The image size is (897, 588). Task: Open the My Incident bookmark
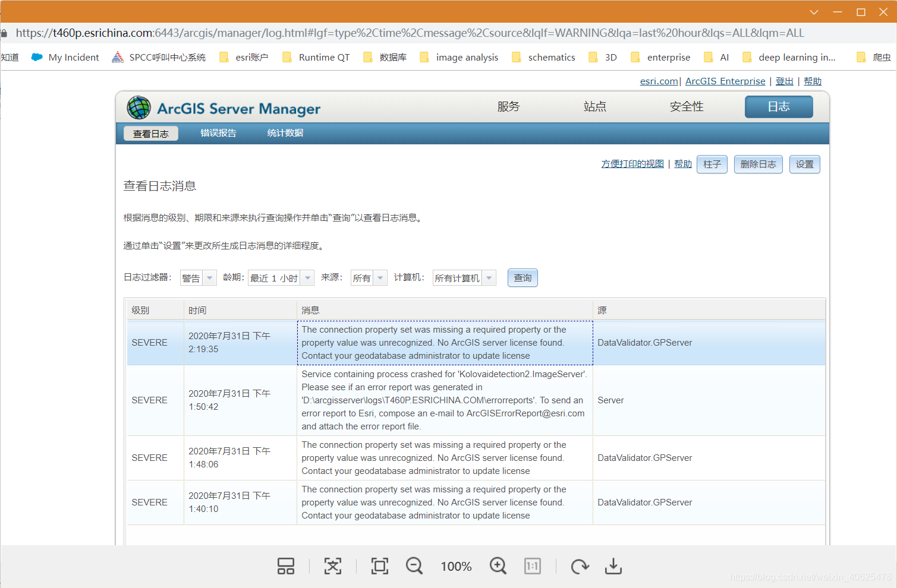(x=65, y=57)
